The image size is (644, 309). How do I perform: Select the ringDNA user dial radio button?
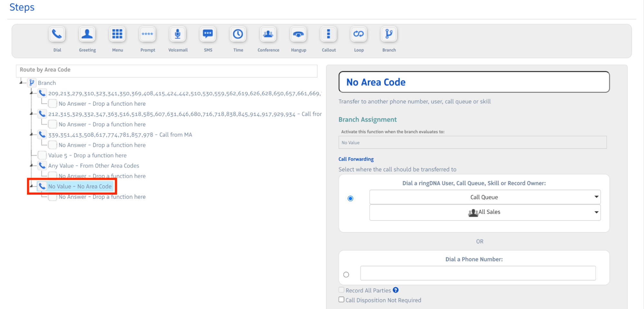pyautogui.click(x=351, y=198)
